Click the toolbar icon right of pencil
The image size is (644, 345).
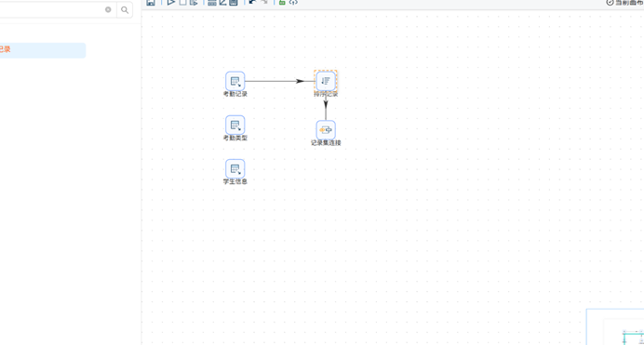click(x=234, y=3)
